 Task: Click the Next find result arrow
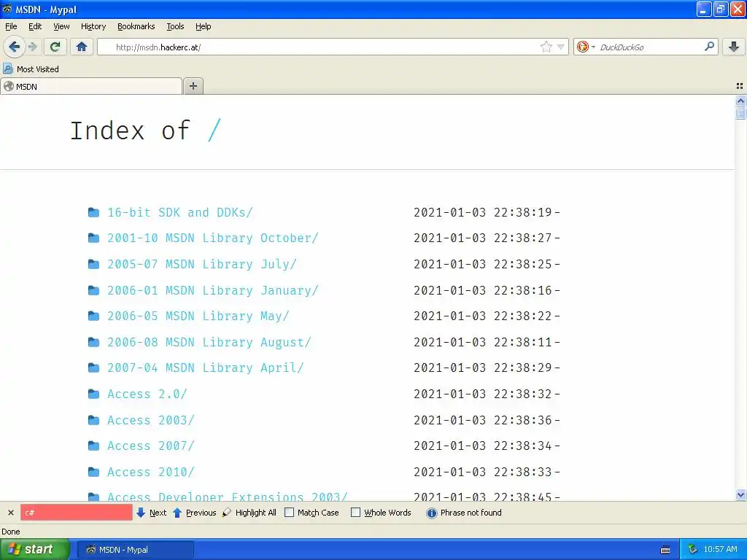coord(152,513)
